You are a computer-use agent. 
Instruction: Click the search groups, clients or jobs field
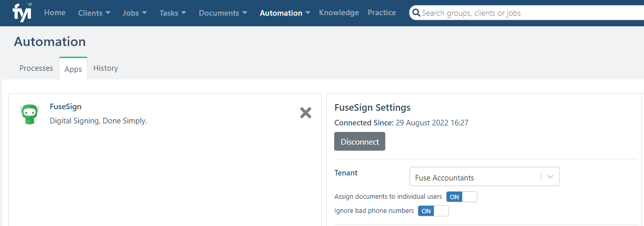coord(527,13)
